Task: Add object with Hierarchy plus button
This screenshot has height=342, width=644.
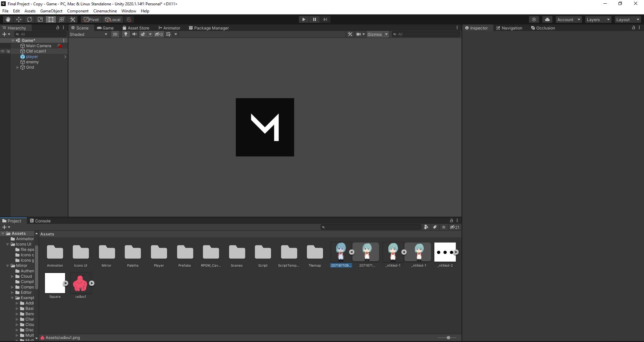Action: [x=6, y=34]
